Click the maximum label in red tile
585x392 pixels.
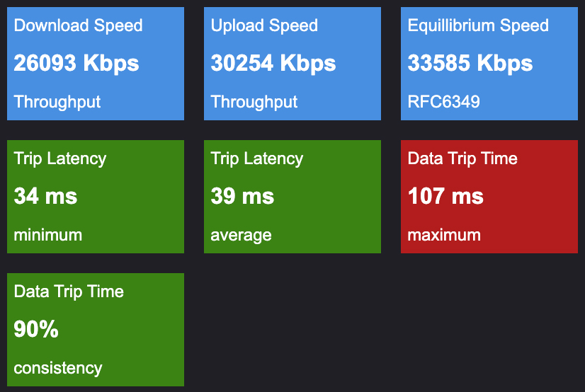pyautogui.click(x=444, y=235)
